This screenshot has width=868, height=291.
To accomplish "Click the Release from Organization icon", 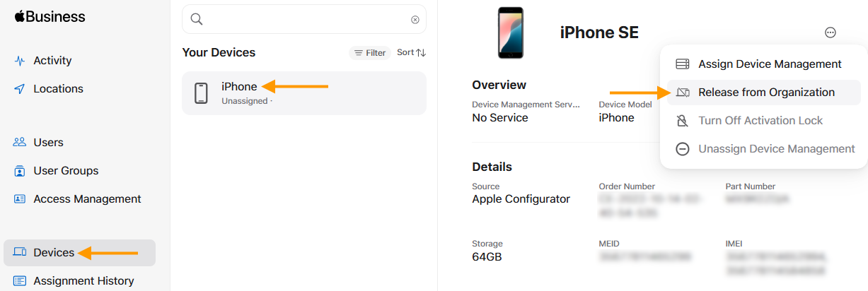I will click(683, 93).
